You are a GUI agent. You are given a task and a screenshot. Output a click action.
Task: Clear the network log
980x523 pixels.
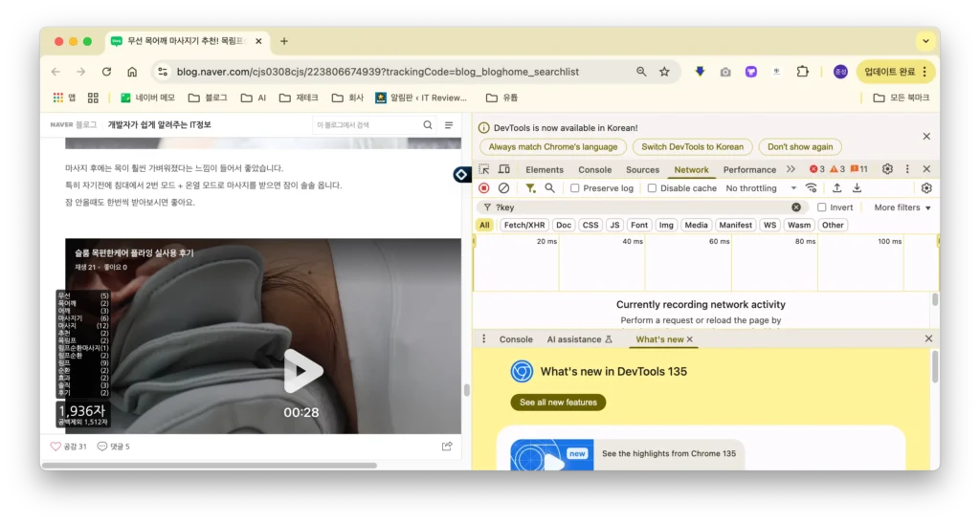click(x=503, y=187)
